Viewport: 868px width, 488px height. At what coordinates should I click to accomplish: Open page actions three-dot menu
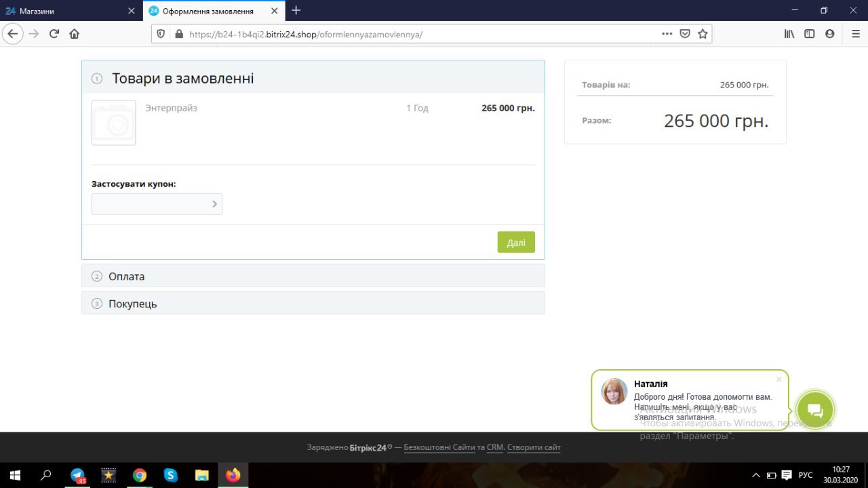(667, 34)
